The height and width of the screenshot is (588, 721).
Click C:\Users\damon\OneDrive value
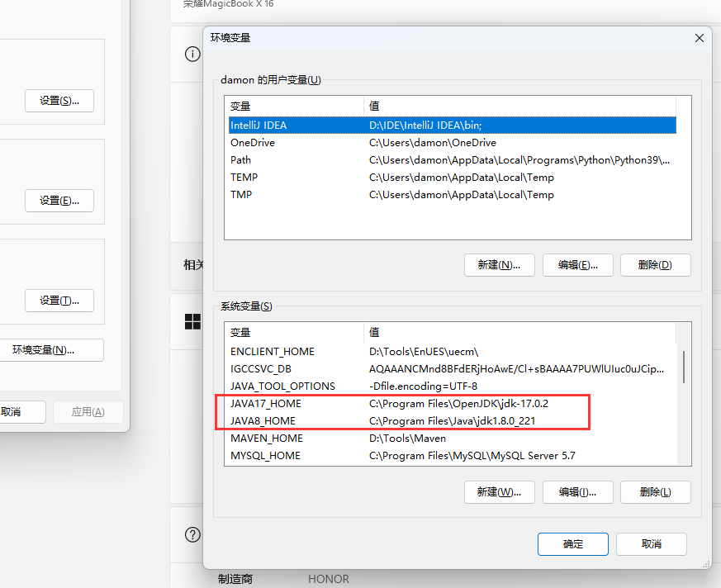[x=433, y=143]
